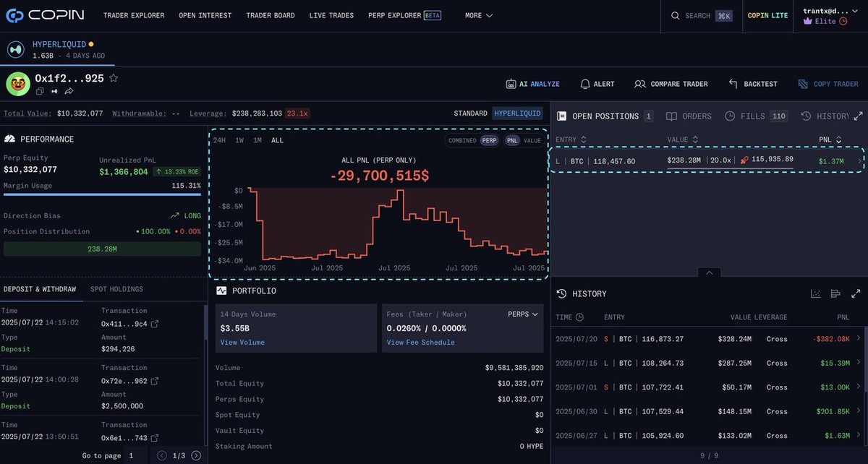Expand the More dropdown menu
Image resolution: width=868 pixels, height=464 pixels.
click(479, 15)
